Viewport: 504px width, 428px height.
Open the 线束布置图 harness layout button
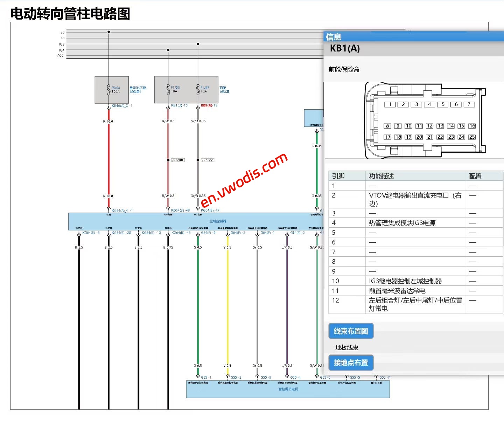point(351,331)
